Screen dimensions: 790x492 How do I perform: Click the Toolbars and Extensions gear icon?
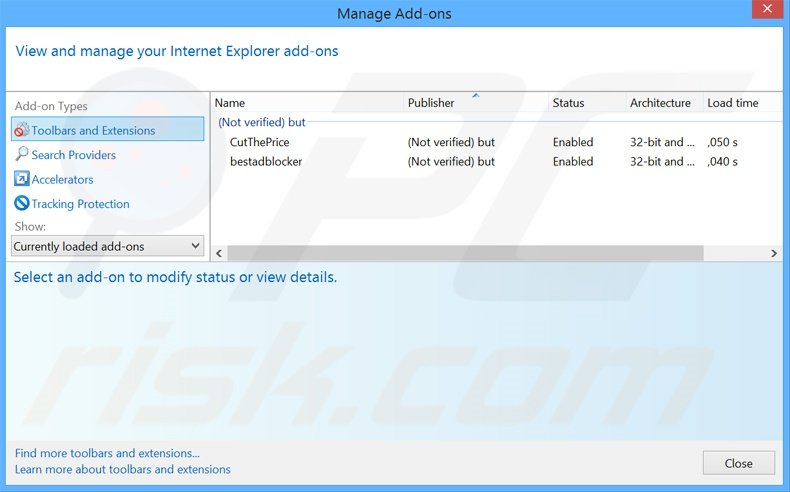click(x=22, y=129)
